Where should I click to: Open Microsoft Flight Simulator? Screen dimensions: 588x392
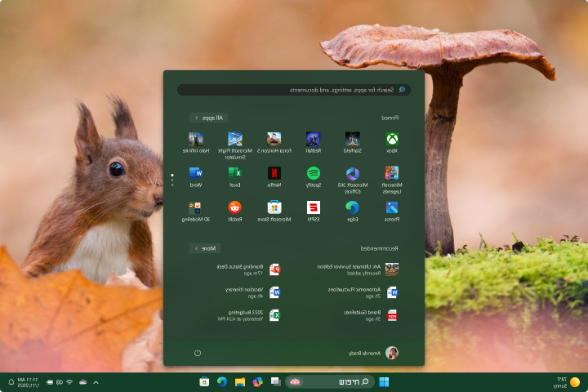[x=235, y=145]
